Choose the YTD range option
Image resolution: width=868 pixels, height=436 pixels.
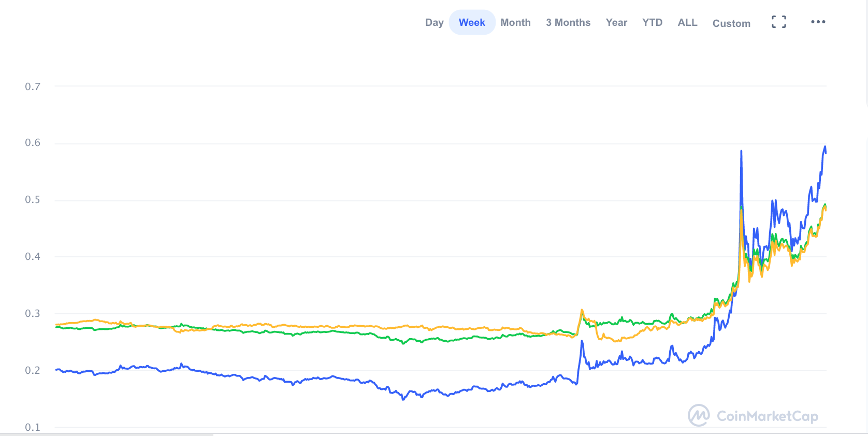pyautogui.click(x=652, y=22)
